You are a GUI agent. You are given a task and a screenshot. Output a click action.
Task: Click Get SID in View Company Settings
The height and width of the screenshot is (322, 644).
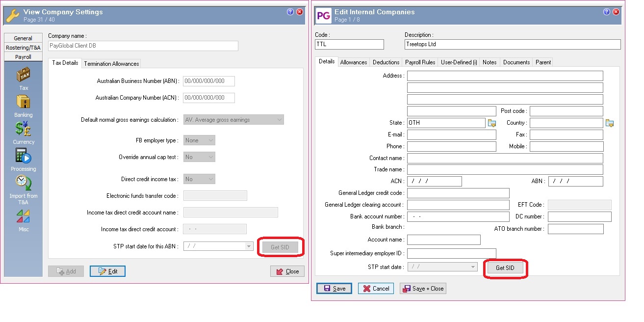tap(280, 247)
